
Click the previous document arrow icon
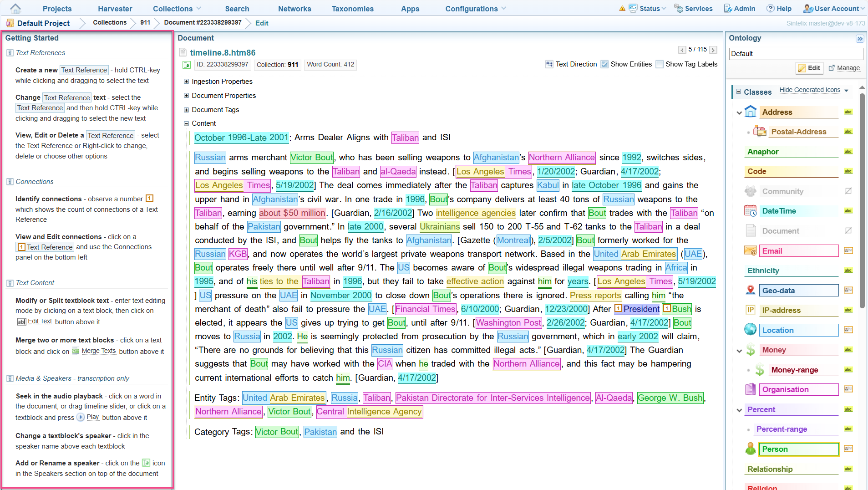682,50
